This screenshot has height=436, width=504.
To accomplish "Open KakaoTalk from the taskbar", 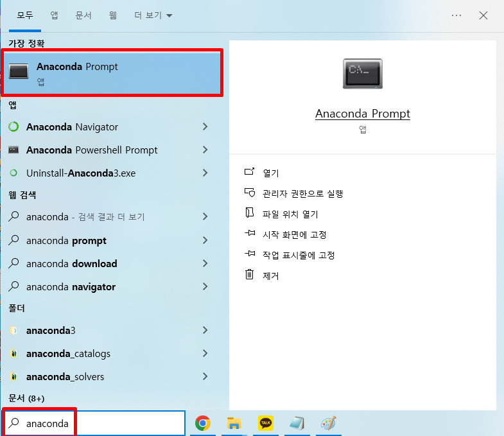I will click(266, 423).
